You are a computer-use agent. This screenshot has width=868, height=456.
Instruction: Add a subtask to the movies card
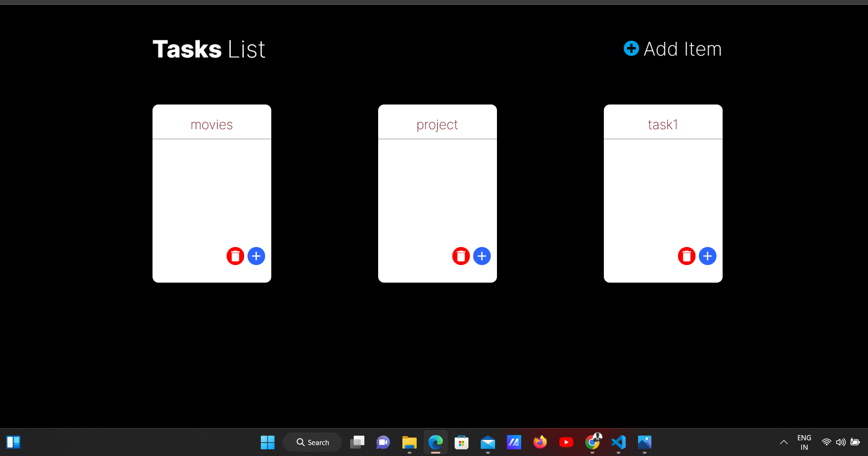256,256
